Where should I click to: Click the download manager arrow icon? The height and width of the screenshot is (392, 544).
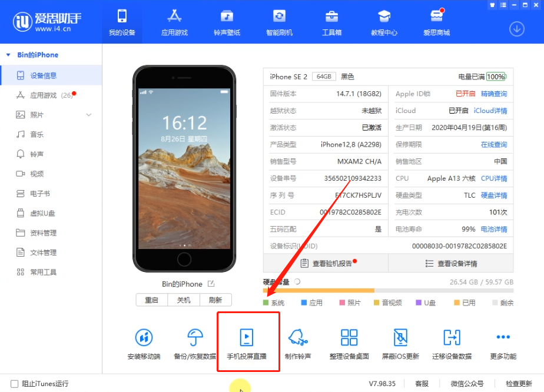(516, 29)
